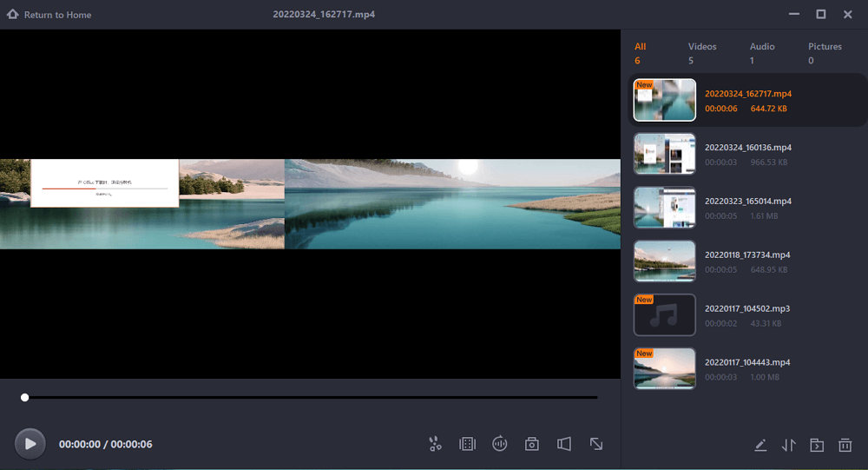Click the playback progress slider handle
The height and width of the screenshot is (470, 868).
pos(25,397)
